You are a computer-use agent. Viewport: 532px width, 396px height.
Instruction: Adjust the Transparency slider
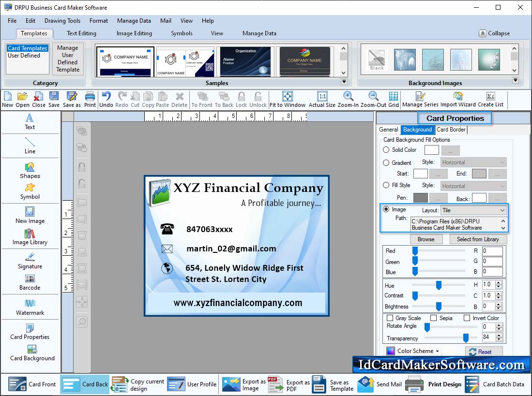click(466, 337)
